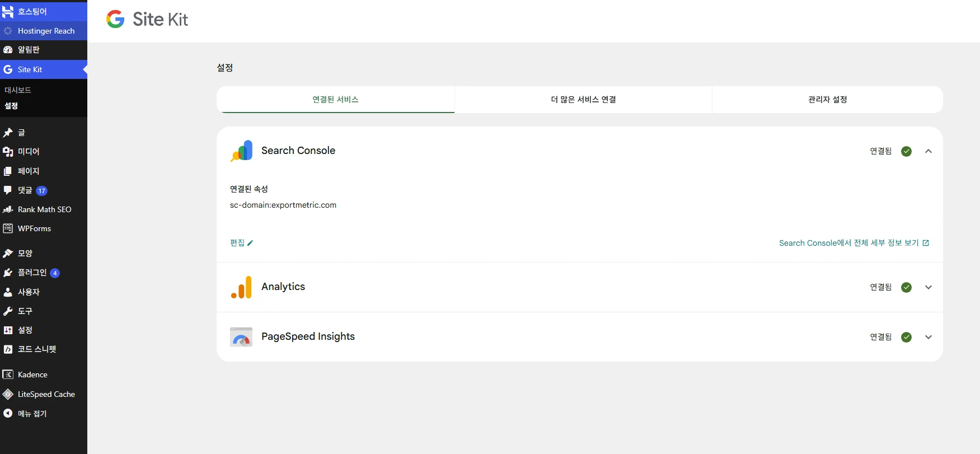
Task: Click the PageSpeed Insights gauge logo
Action: pos(241,337)
